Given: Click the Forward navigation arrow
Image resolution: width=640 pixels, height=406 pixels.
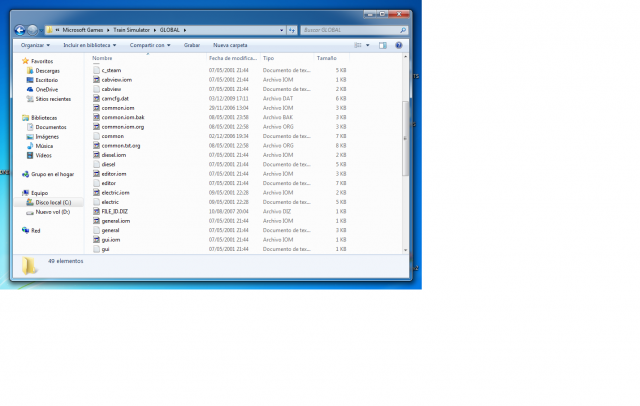Looking at the screenshot, I should (33, 30).
